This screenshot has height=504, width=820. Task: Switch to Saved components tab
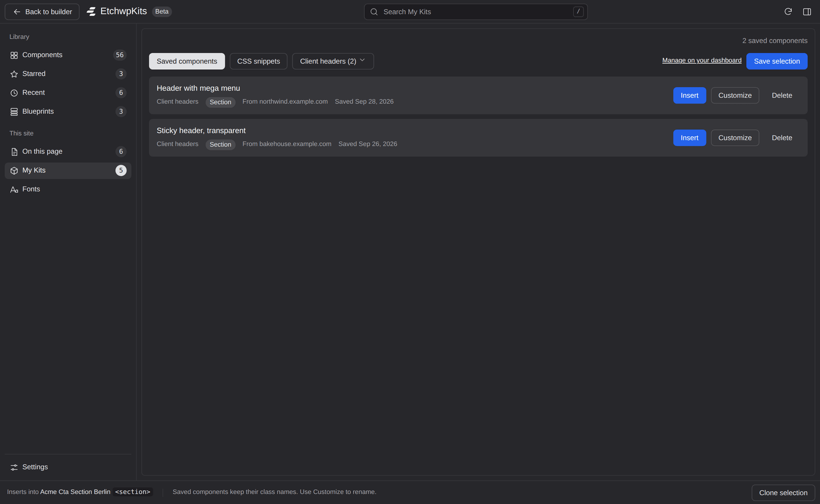click(x=187, y=61)
